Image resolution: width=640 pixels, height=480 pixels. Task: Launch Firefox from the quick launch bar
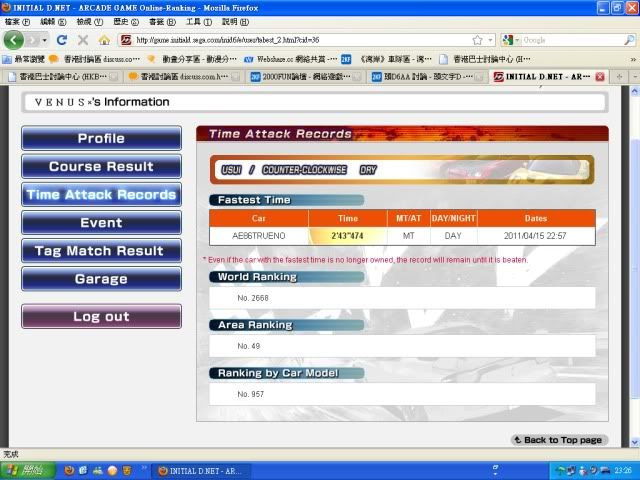pyautogui.click(x=68, y=469)
